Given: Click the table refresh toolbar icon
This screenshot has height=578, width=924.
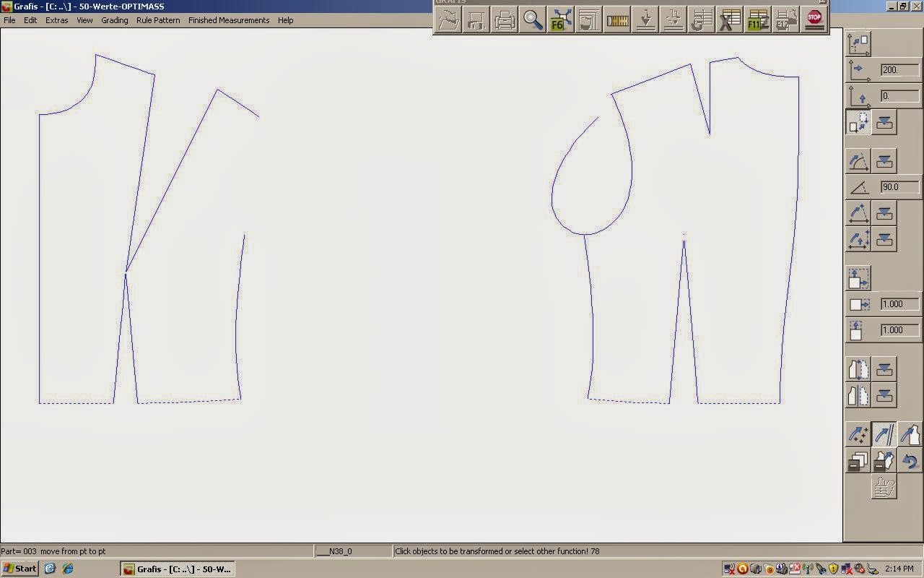Looking at the screenshot, I should [702, 20].
